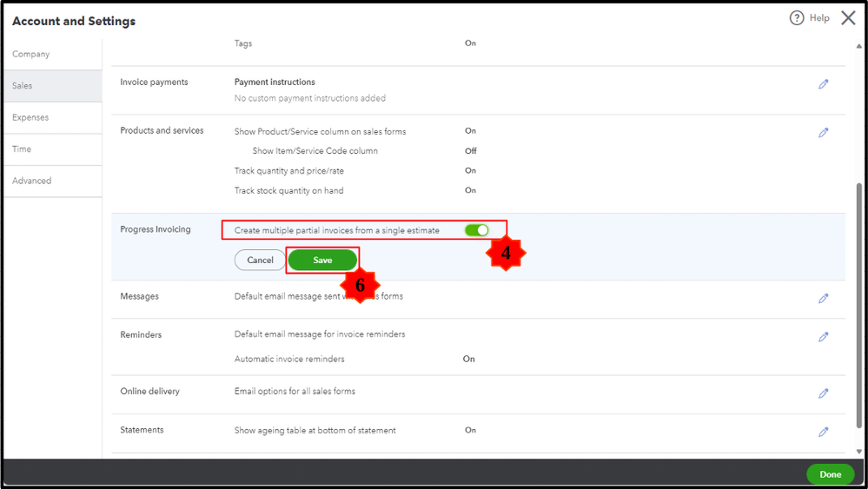
Task: Click Email options for all sales forms
Action: [x=295, y=391]
